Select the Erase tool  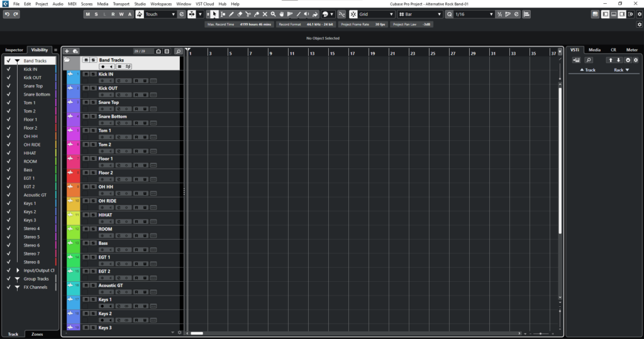pos(240,14)
